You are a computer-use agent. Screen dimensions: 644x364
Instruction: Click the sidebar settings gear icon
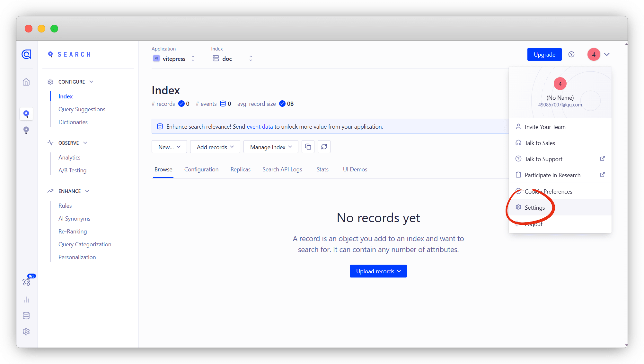[x=26, y=332]
